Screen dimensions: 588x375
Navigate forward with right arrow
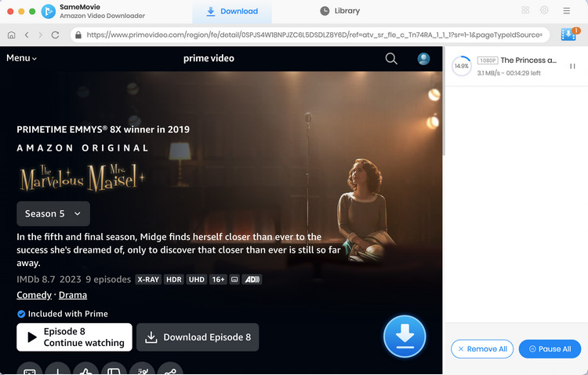tap(40, 35)
